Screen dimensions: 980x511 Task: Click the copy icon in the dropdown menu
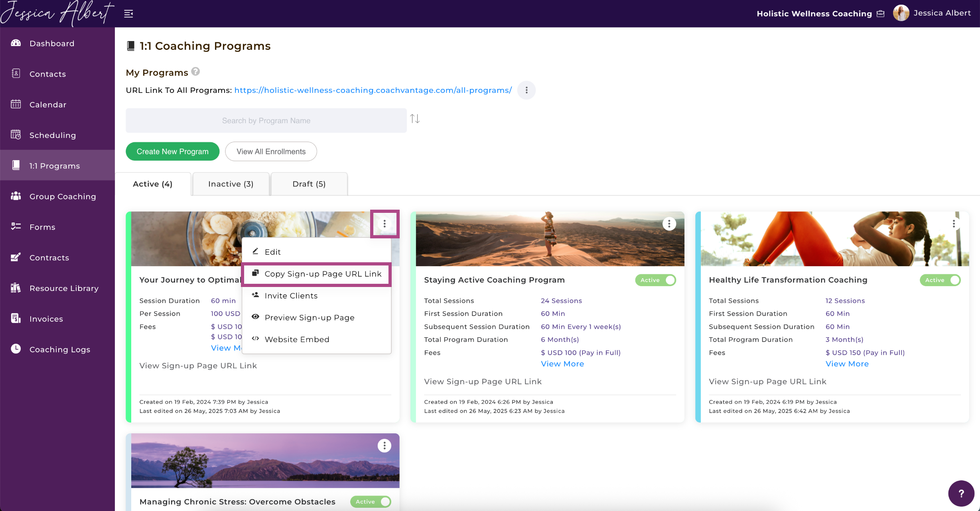click(x=255, y=273)
